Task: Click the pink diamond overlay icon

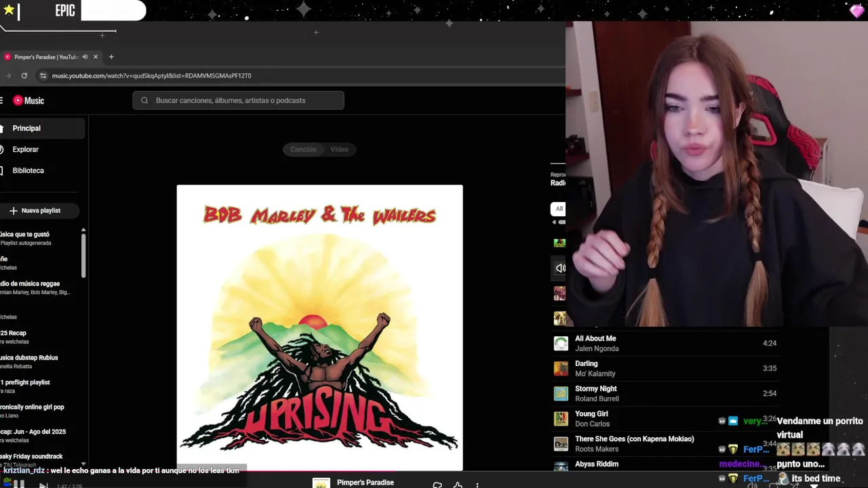Action: (x=858, y=11)
